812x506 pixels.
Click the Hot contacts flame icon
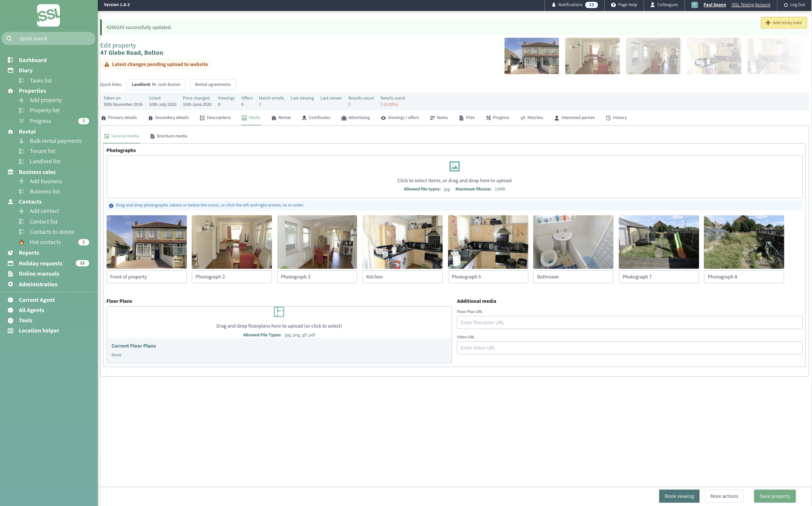click(21, 242)
